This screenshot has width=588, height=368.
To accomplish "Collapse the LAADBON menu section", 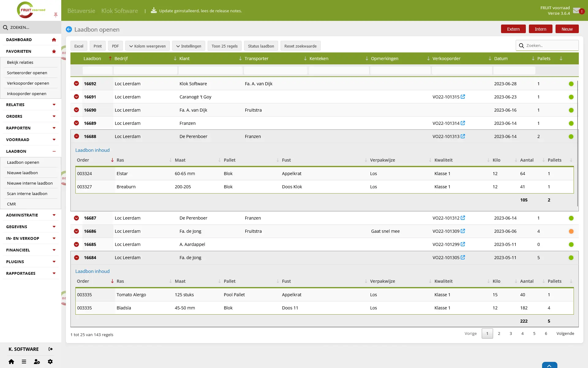I will click(31, 151).
